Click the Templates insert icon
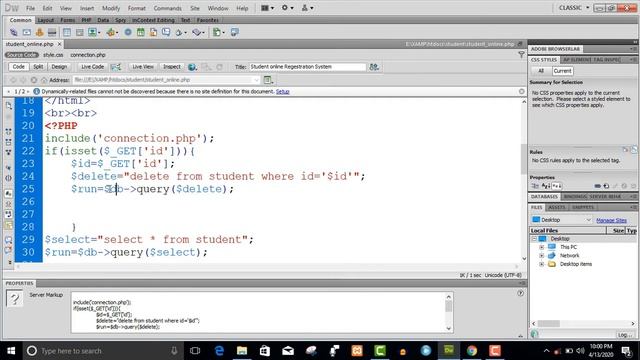The image size is (640, 360). click(218, 32)
